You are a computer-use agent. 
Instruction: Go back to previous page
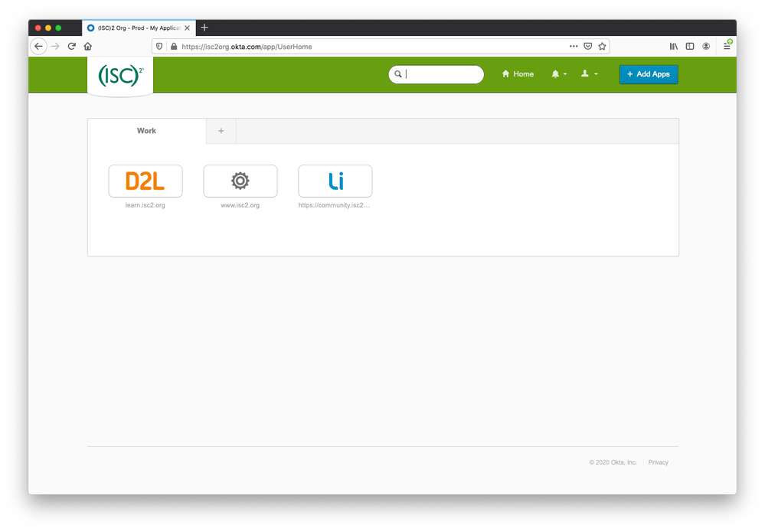point(38,47)
